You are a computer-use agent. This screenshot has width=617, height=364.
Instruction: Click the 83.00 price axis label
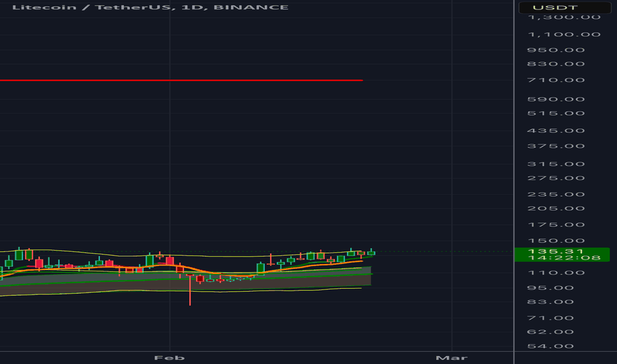(550, 302)
